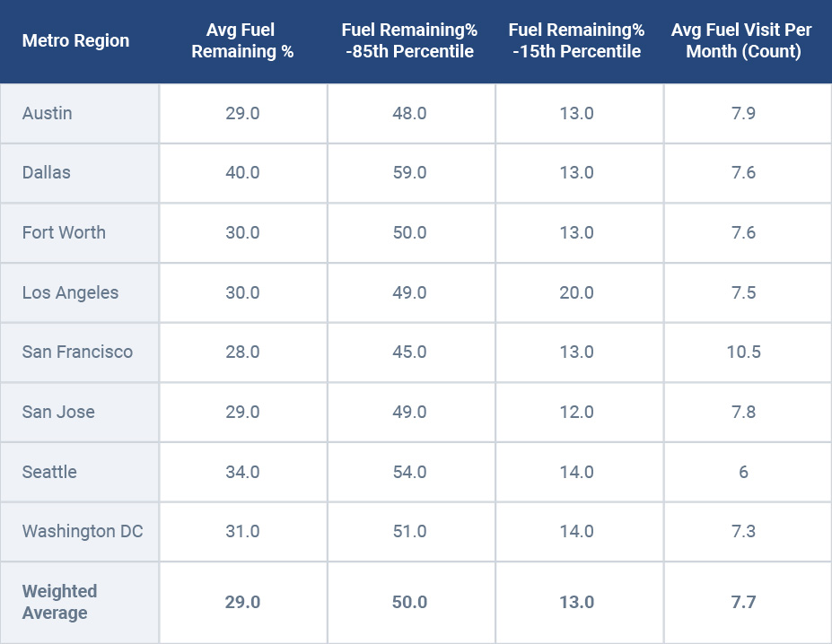Click the Los Angeles row label
Viewport: 832px width, 644px height.
70,292
